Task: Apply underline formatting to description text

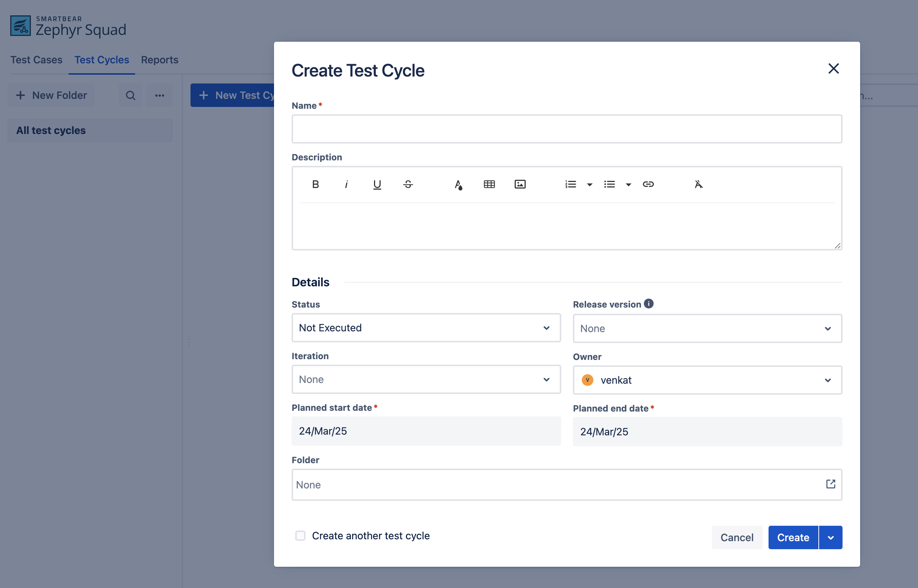Action: (x=377, y=185)
